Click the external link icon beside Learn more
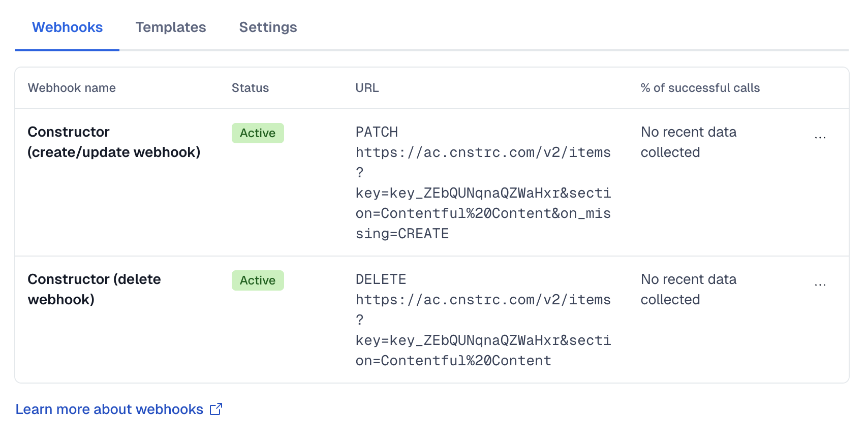Screen dimensions: 868x443 point(216,409)
